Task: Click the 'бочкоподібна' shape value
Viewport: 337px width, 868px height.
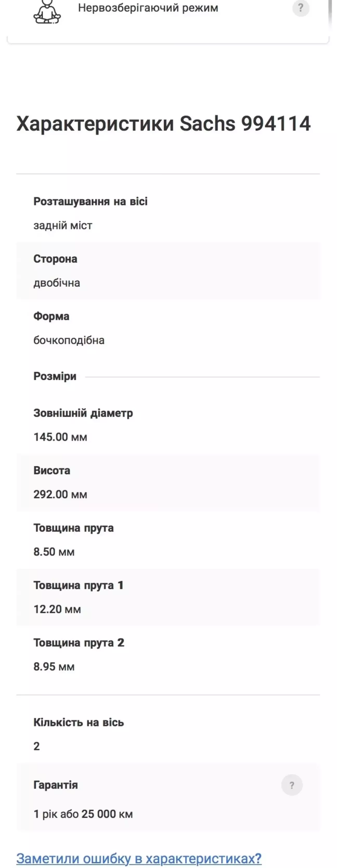Action: [69, 340]
